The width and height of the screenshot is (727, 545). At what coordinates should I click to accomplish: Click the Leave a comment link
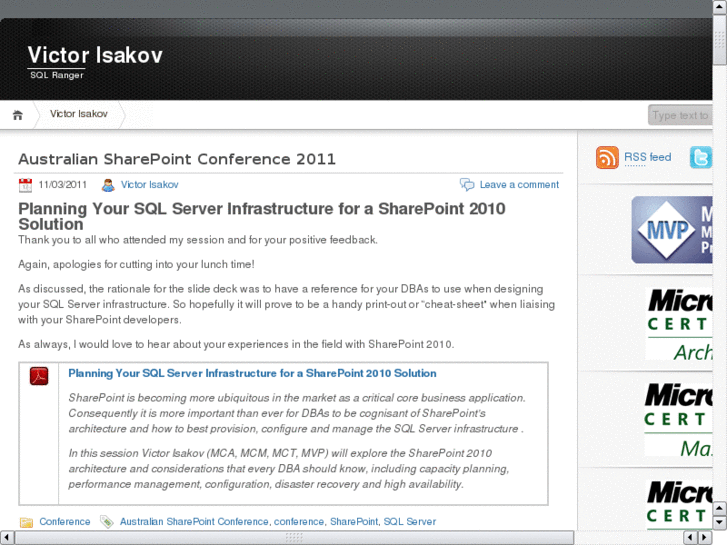click(x=519, y=185)
